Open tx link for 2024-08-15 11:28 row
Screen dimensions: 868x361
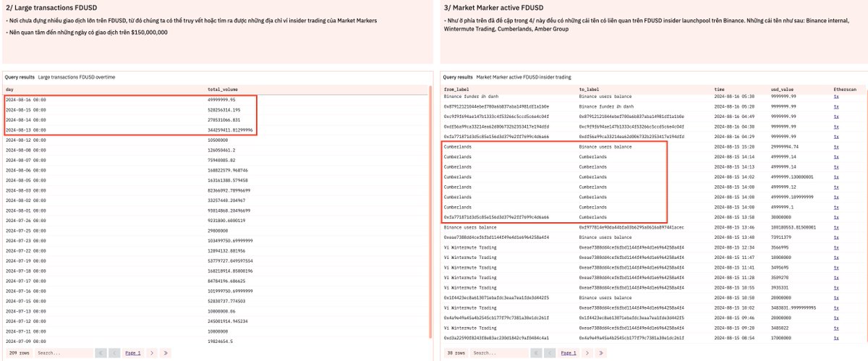click(x=836, y=277)
